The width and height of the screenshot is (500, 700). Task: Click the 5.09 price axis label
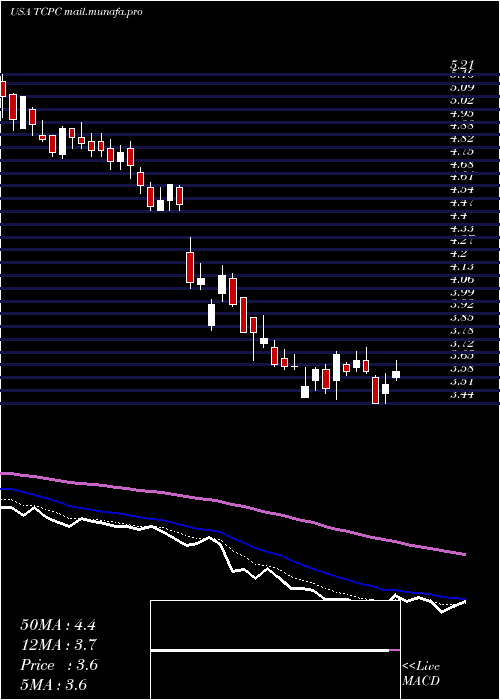pos(462,88)
